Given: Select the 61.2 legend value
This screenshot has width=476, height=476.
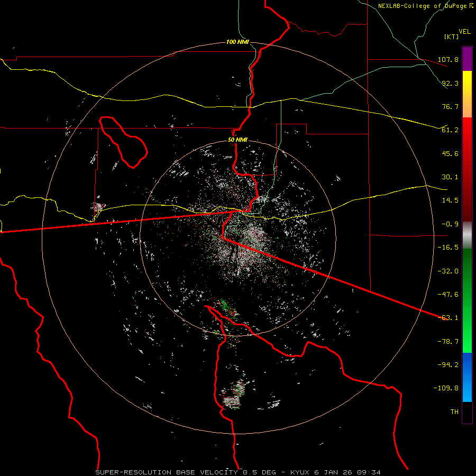Looking at the screenshot, I should pyautogui.click(x=450, y=130).
